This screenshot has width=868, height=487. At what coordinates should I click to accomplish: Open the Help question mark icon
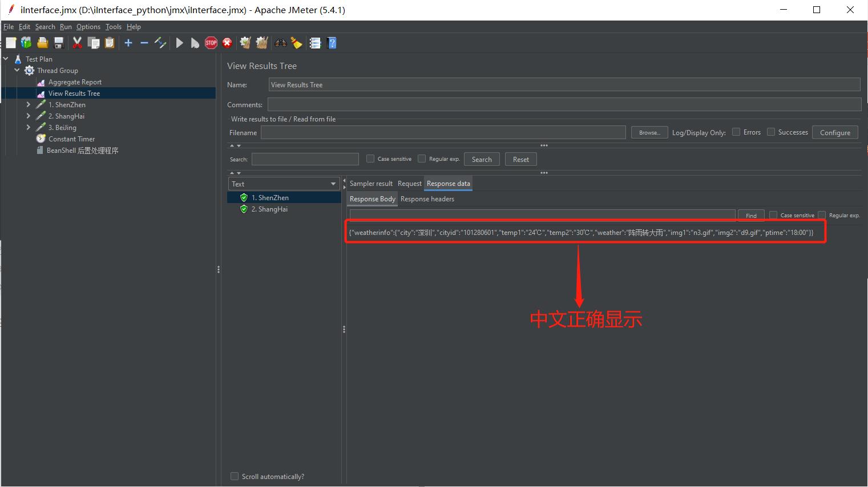point(332,43)
